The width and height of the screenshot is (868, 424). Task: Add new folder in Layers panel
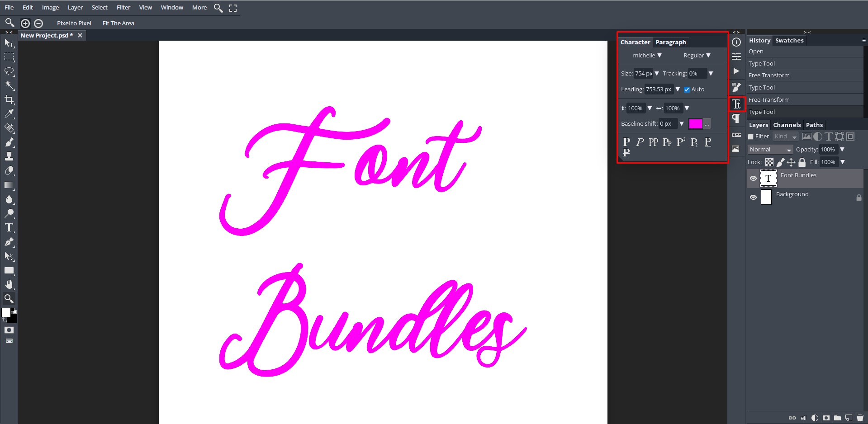[837, 418]
